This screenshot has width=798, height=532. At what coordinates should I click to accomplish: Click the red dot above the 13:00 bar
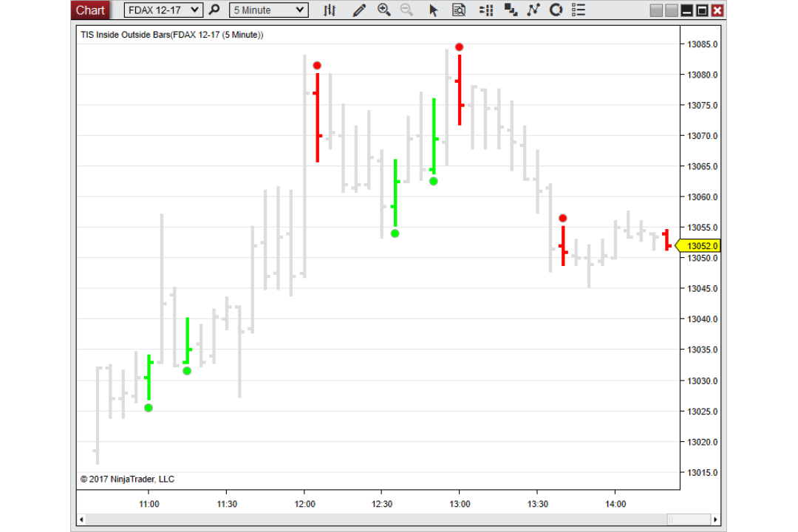tap(459, 47)
